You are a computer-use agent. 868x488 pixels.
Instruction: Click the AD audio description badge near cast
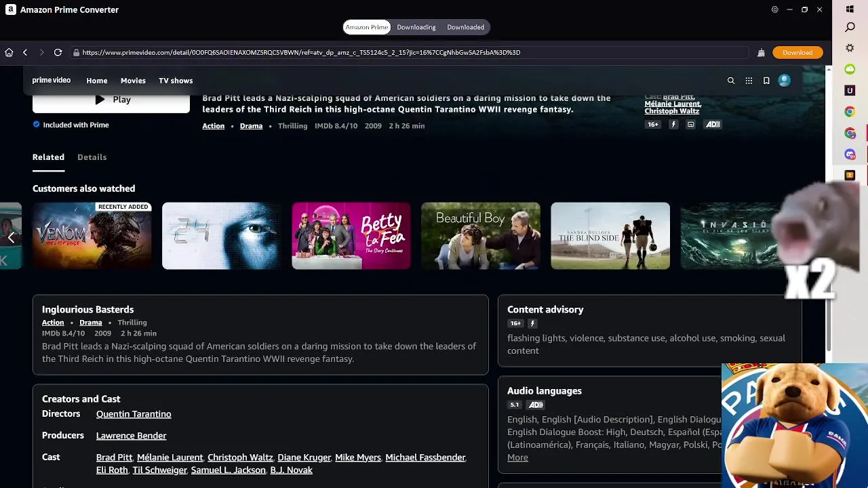click(x=713, y=125)
